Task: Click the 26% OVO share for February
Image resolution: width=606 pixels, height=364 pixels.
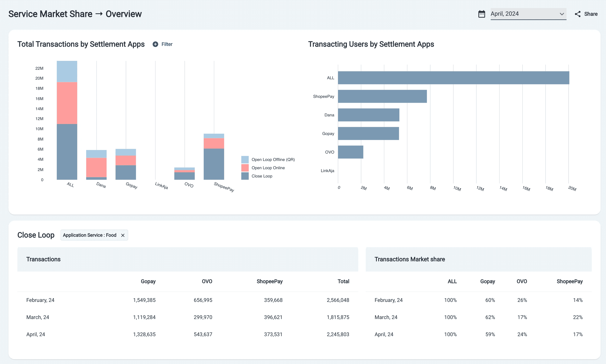Action: point(522,300)
